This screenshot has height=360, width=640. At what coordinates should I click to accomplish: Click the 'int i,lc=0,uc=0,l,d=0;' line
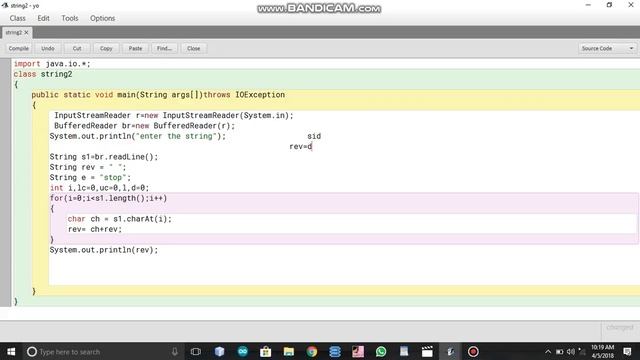pyautogui.click(x=99, y=188)
